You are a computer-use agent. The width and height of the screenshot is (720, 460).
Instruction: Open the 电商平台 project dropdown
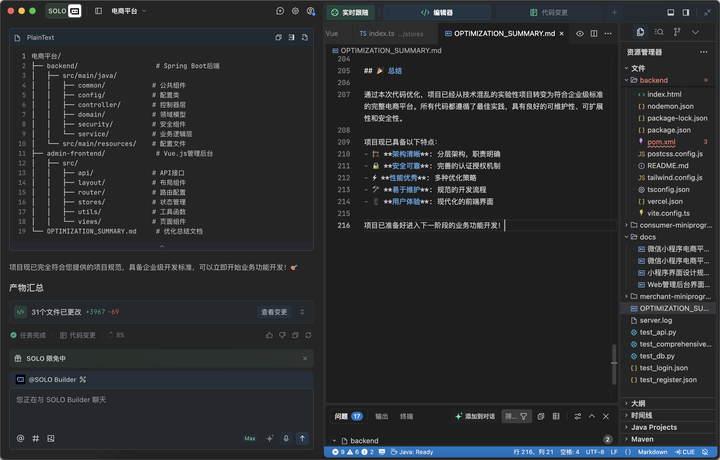pyautogui.click(x=128, y=11)
